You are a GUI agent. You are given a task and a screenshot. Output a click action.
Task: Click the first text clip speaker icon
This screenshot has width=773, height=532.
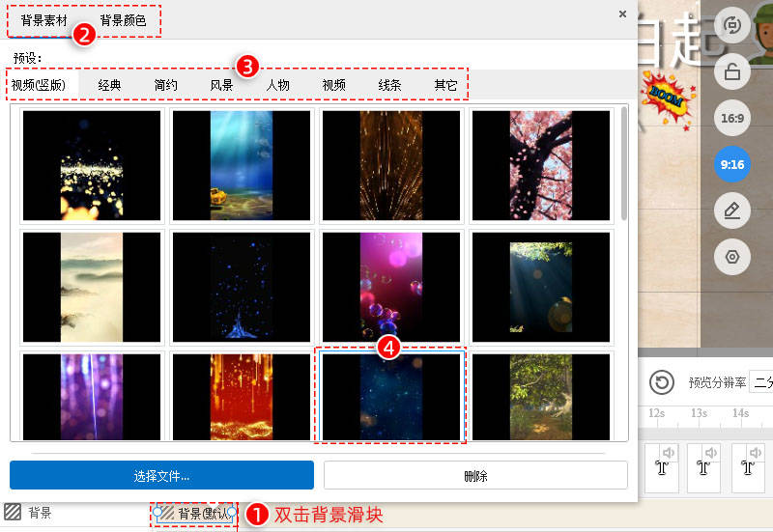[x=669, y=452]
